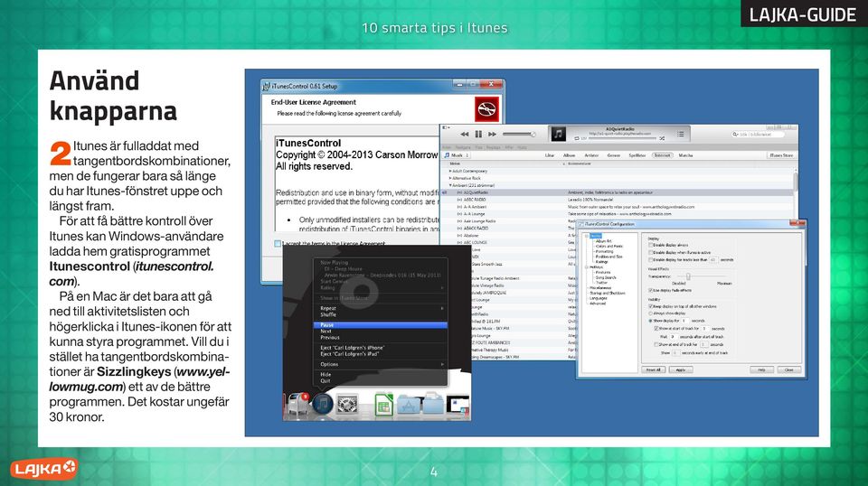Viewport: 868px width, 486px height.
Task: Skip to next track in iTunes window
Action: (492, 134)
